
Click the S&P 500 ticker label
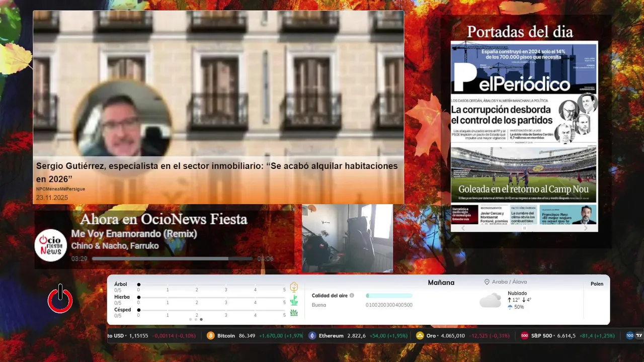pos(542,336)
